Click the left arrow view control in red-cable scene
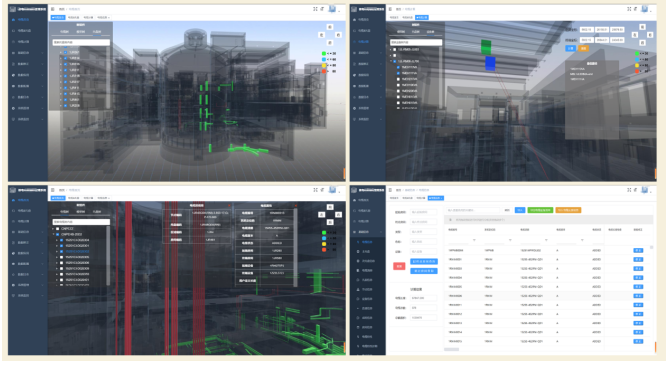The height and width of the screenshot is (370, 668). pos(322,215)
